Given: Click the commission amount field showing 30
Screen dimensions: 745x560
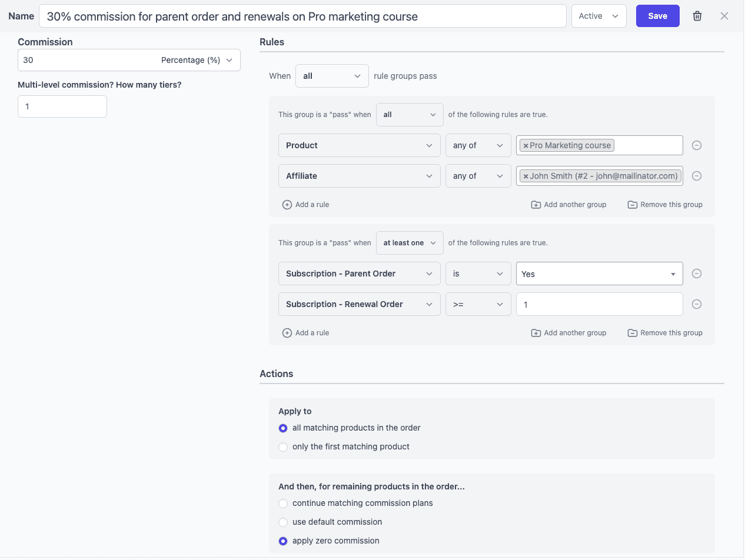Looking at the screenshot, I should 87,60.
